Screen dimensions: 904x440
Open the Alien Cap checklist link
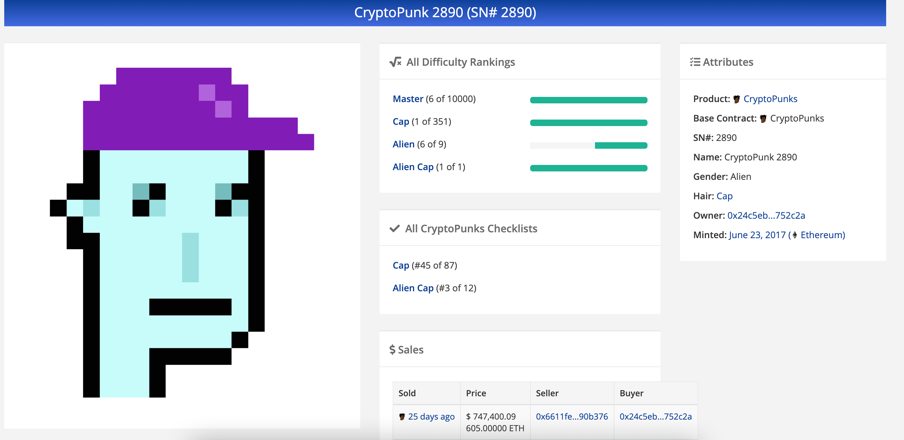(x=413, y=288)
